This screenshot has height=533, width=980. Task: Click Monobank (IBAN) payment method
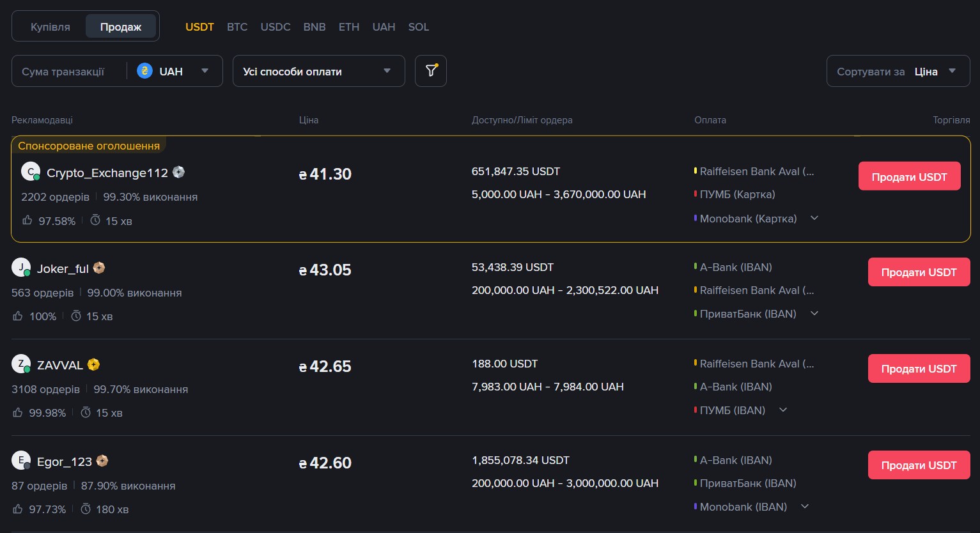(x=743, y=507)
